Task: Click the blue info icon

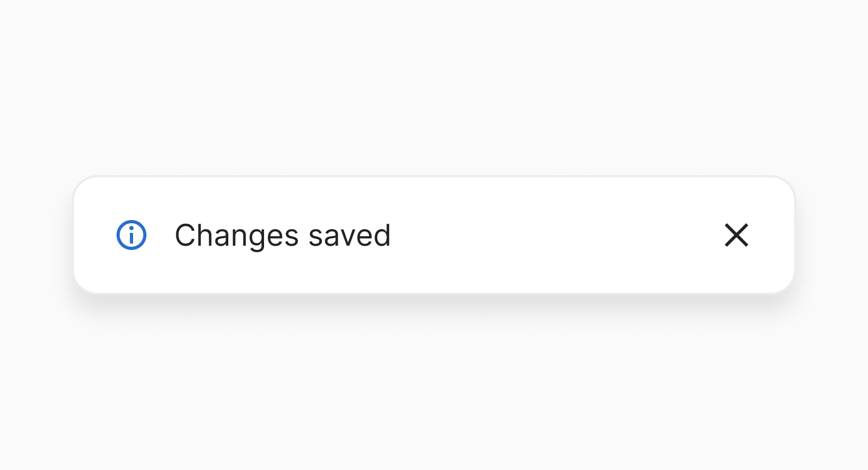Action: click(x=131, y=235)
